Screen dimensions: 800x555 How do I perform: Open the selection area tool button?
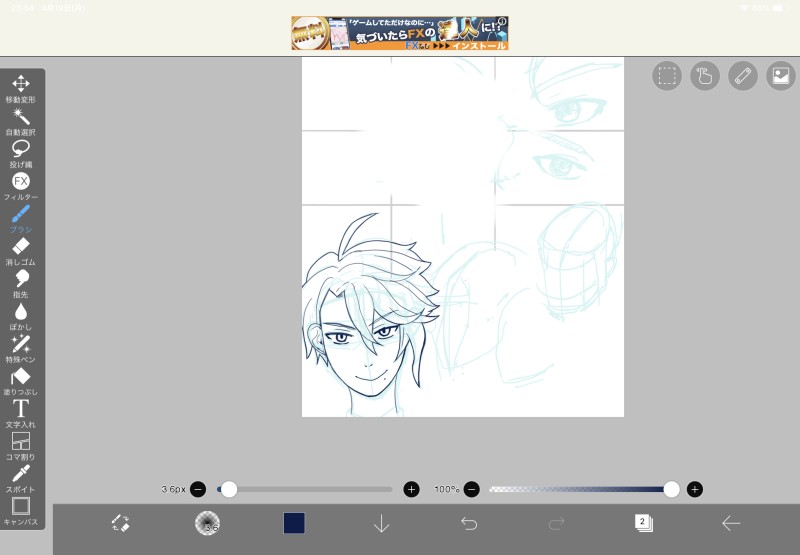(x=667, y=76)
